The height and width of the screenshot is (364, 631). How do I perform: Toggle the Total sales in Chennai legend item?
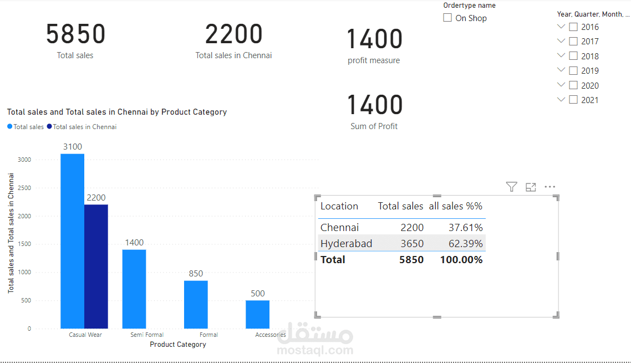click(x=82, y=126)
